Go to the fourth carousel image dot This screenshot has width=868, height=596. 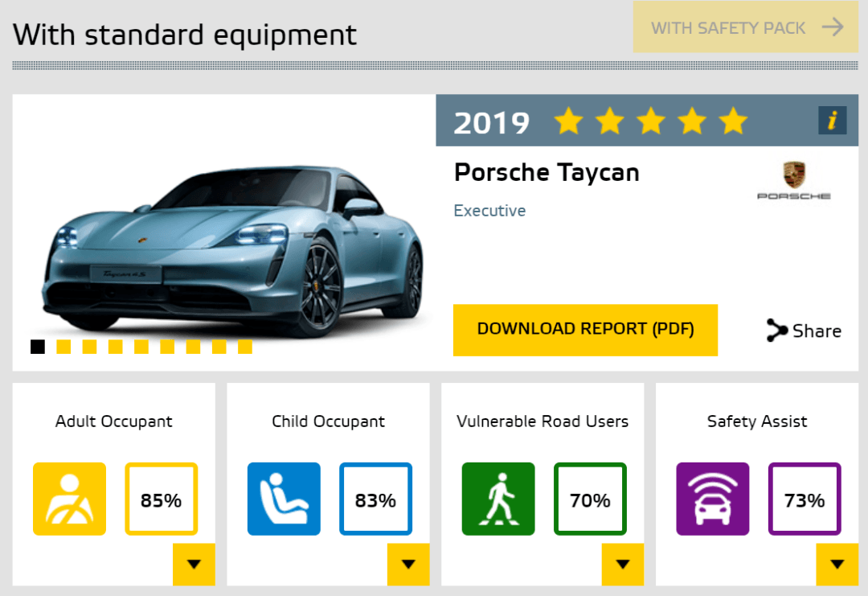tap(115, 347)
